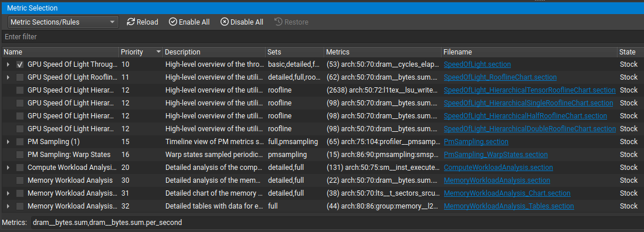This screenshot has width=644, height=232.
Task: Open SpeedOfLight_HierarchicalDoubleRooflineChart.section link
Action: coord(530,129)
